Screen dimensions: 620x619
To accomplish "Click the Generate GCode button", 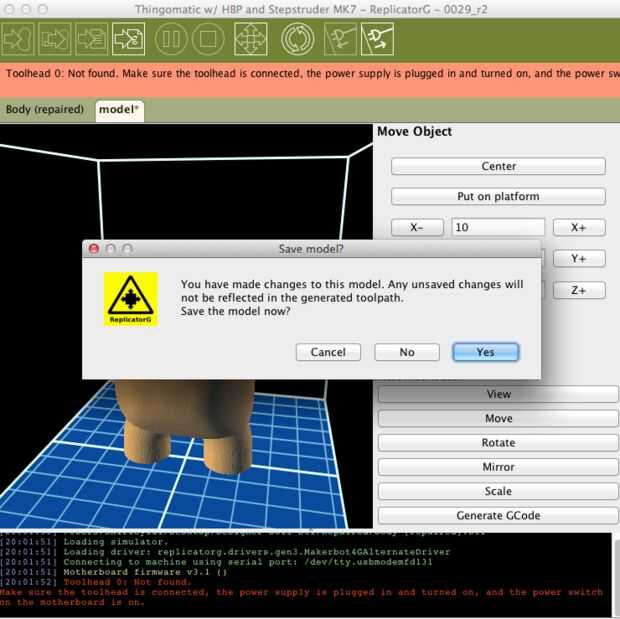I will [498, 515].
